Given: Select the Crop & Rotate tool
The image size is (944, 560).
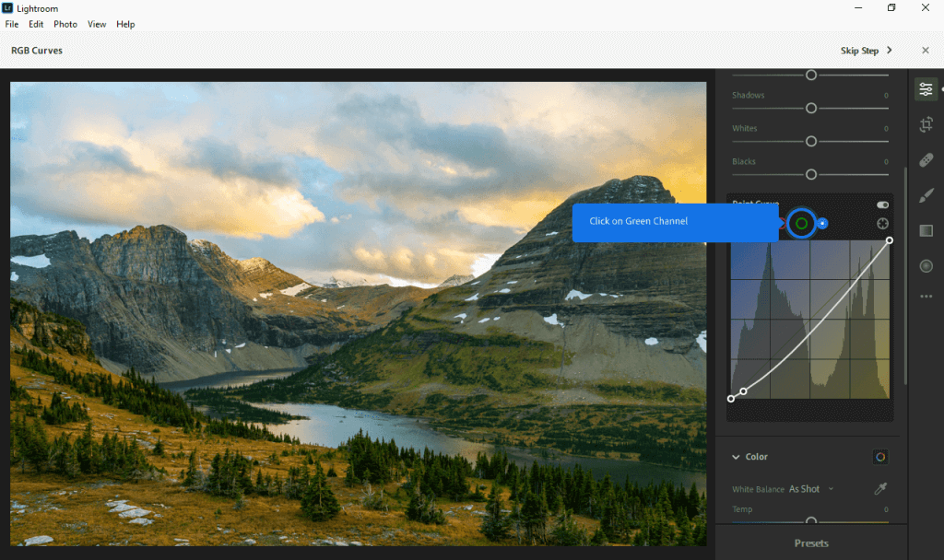Looking at the screenshot, I should tap(926, 124).
